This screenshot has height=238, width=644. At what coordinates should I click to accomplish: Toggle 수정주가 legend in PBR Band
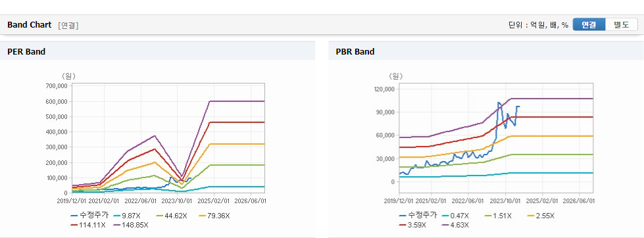[x=418, y=216]
